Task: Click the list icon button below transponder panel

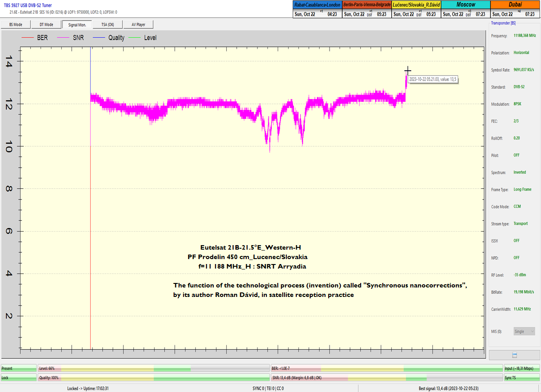Action: pyautogui.click(x=514, y=355)
